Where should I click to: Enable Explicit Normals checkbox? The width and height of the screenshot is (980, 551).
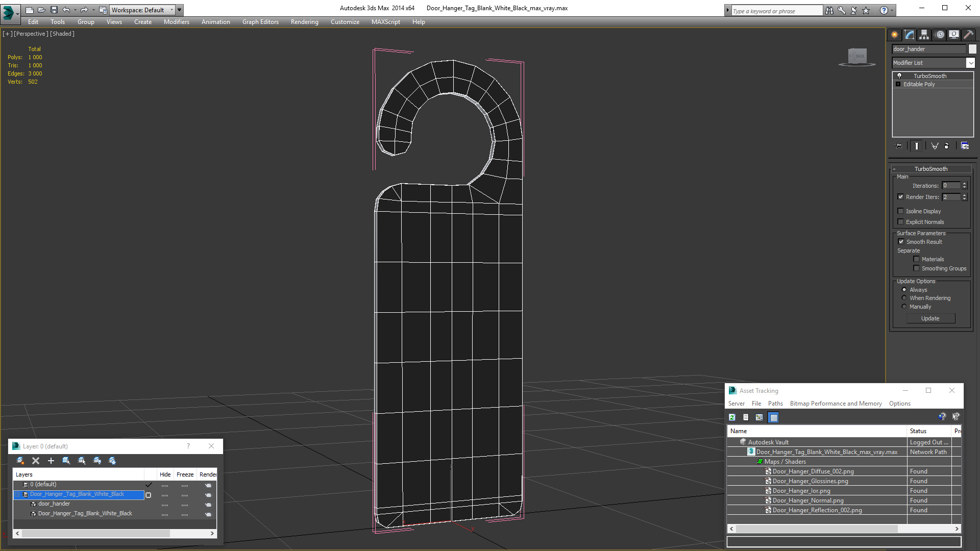pyautogui.click(x=900, y=222)
